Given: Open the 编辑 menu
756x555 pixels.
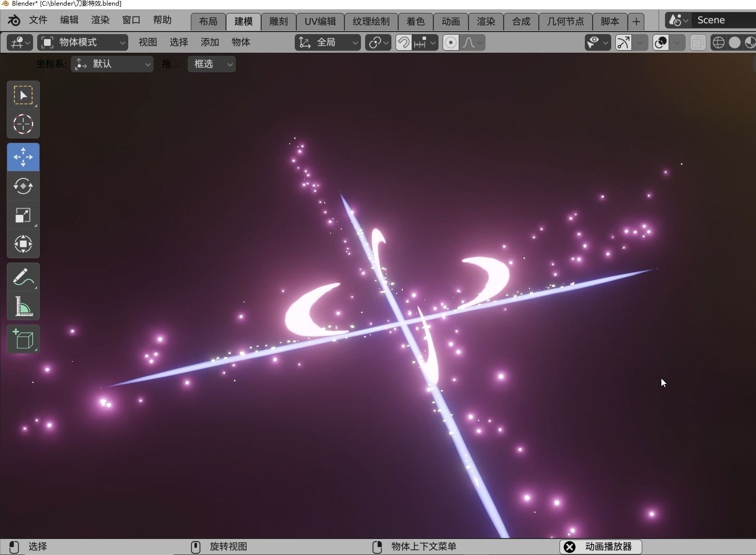Looking at the screenshot, I should [x=69, y=20].
